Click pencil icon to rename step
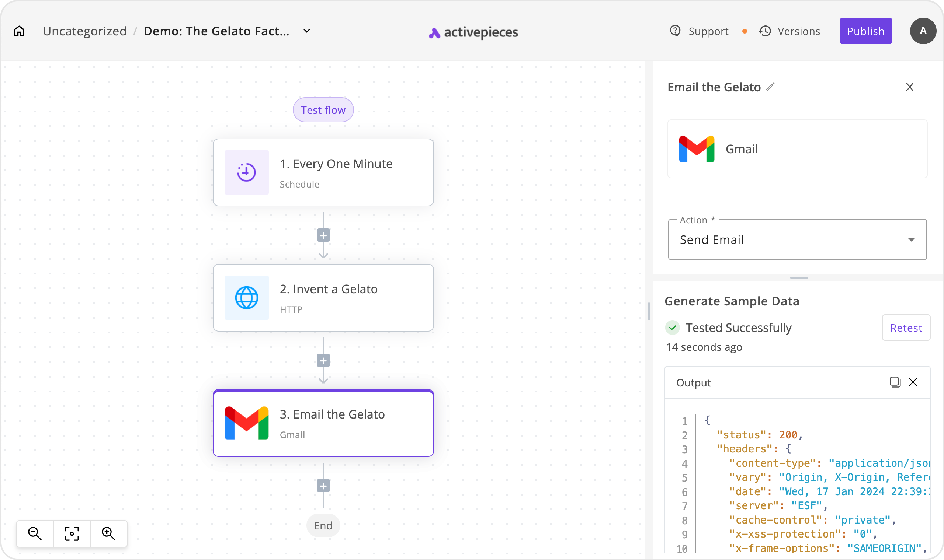 [770, 87]
